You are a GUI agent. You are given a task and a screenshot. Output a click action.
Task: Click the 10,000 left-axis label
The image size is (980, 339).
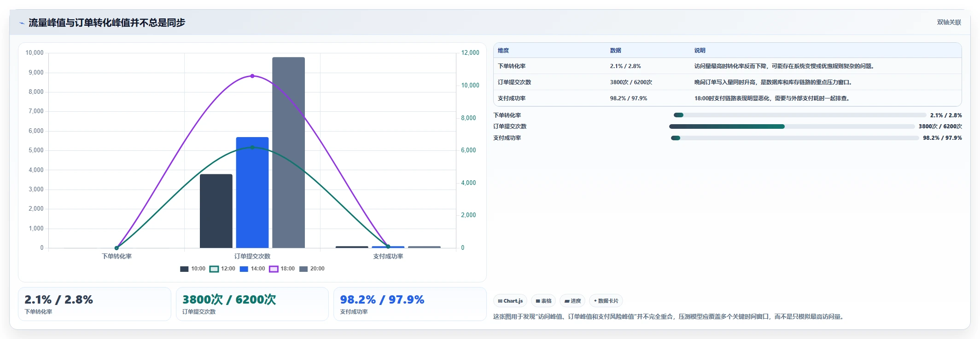[35, 53]
